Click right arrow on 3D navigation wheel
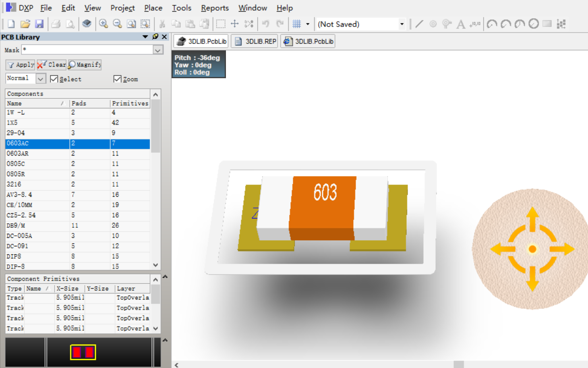The image size is (588, 368). click(563, 249)
